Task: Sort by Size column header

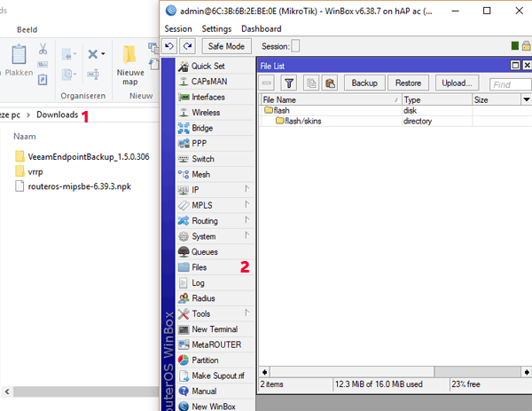Action: coord(497,99)
